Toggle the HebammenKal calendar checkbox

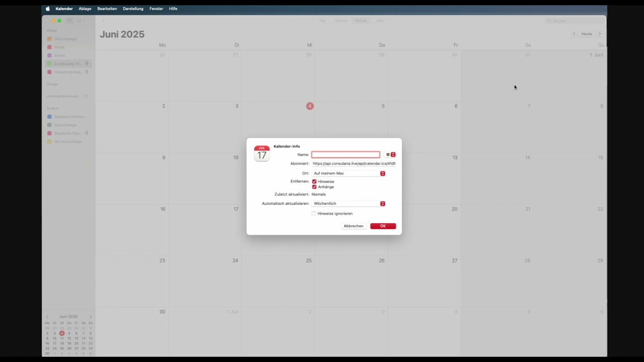[49, 72]
